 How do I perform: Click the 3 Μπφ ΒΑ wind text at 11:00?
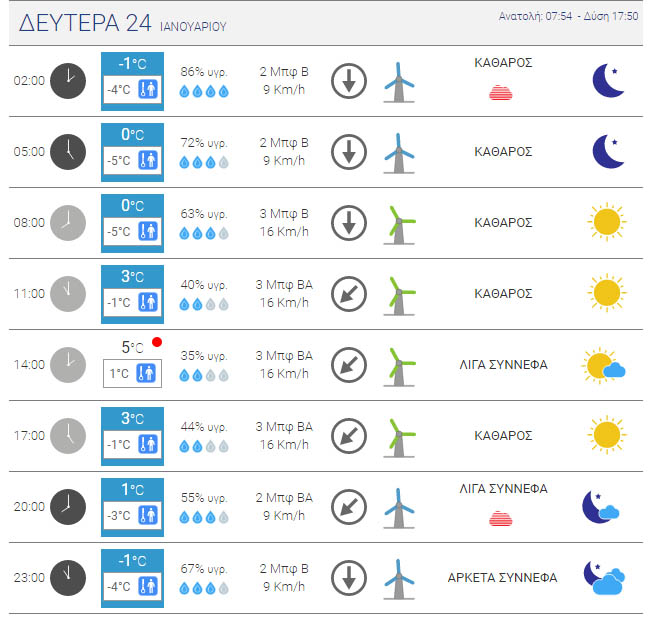click(x=284, y=285)
